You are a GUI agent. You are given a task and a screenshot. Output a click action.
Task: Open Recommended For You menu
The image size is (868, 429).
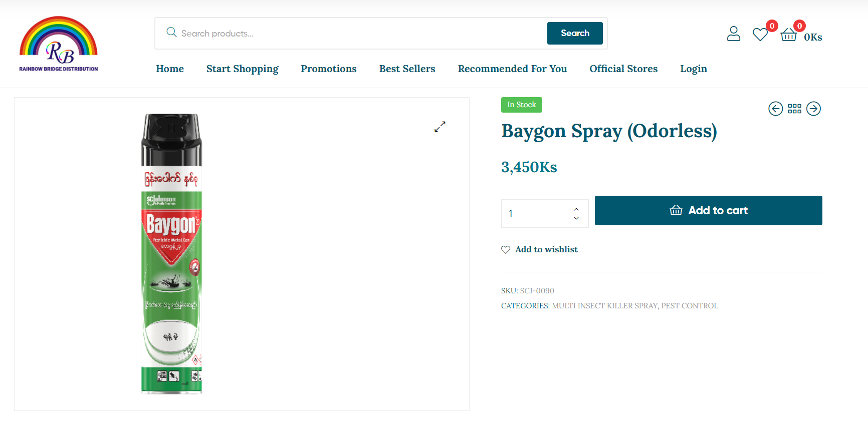pyautogui.click(x=512, y=69)
